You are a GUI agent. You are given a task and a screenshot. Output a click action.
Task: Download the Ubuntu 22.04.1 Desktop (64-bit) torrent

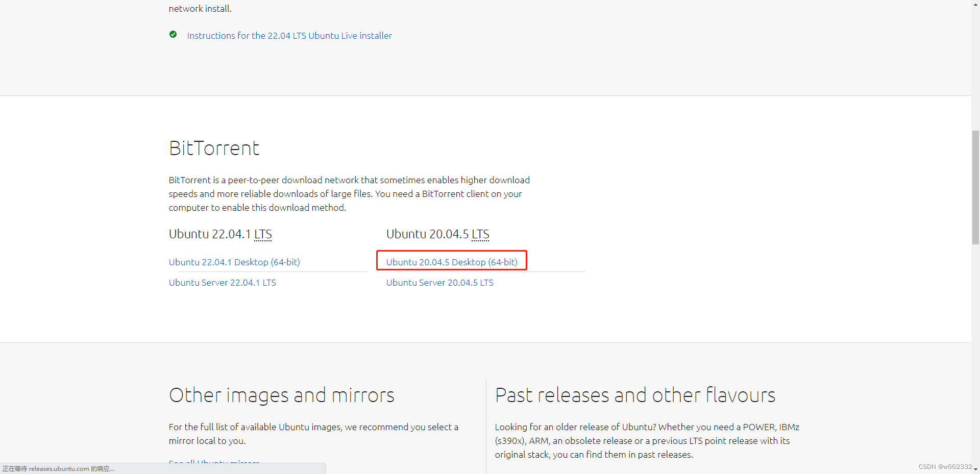[234, 262]
